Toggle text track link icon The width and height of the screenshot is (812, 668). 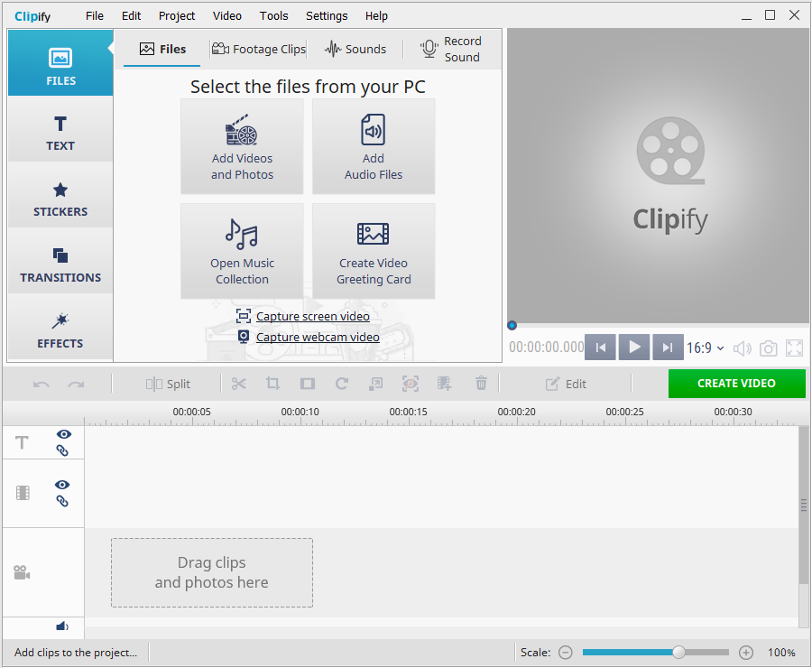tap(62, 450)
